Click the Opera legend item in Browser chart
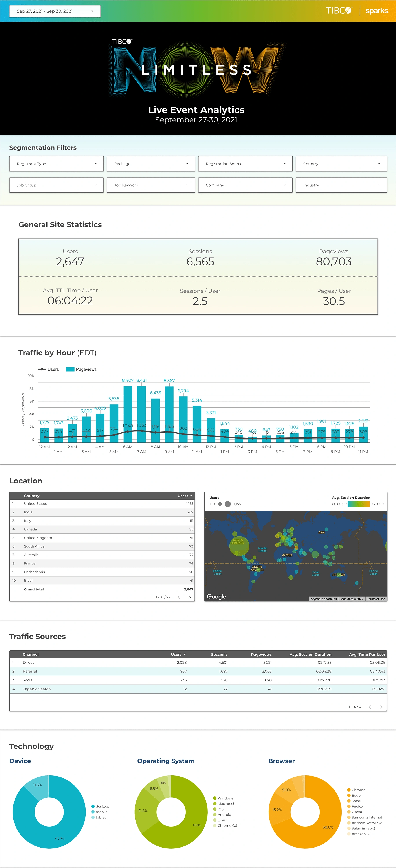The width and height of the screenshot is (396, 868). click(x=355, y=812)
